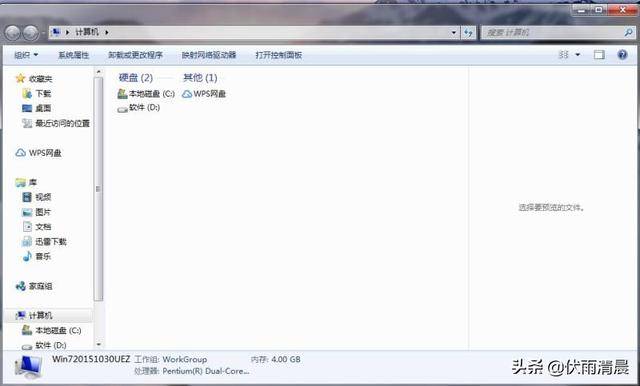640x386 pixels.
Task: Click 内存: 4.00 GB in details pane
Action: coord(276,359)
